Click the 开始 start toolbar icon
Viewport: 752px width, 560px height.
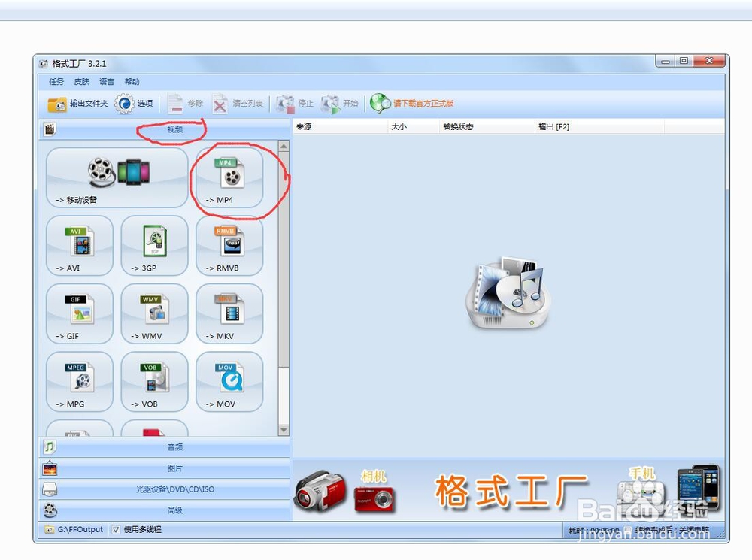[x=330, y=104]
